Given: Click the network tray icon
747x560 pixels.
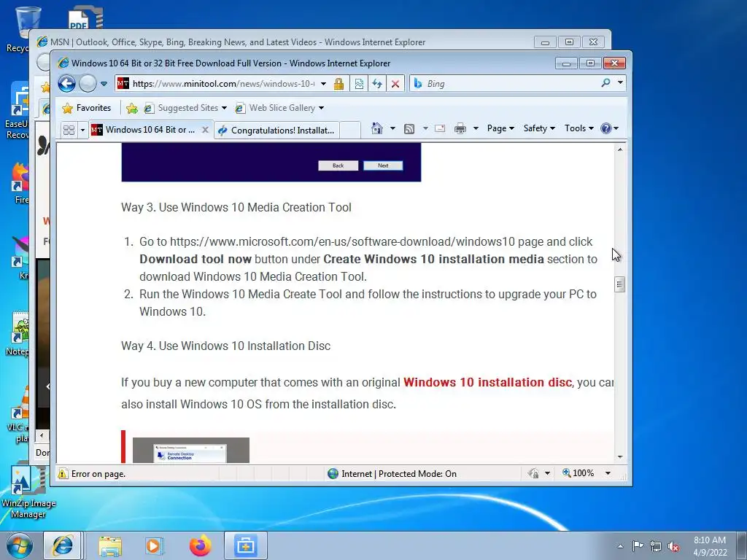Looking at the screenshot, I should (x=656, y=546).
